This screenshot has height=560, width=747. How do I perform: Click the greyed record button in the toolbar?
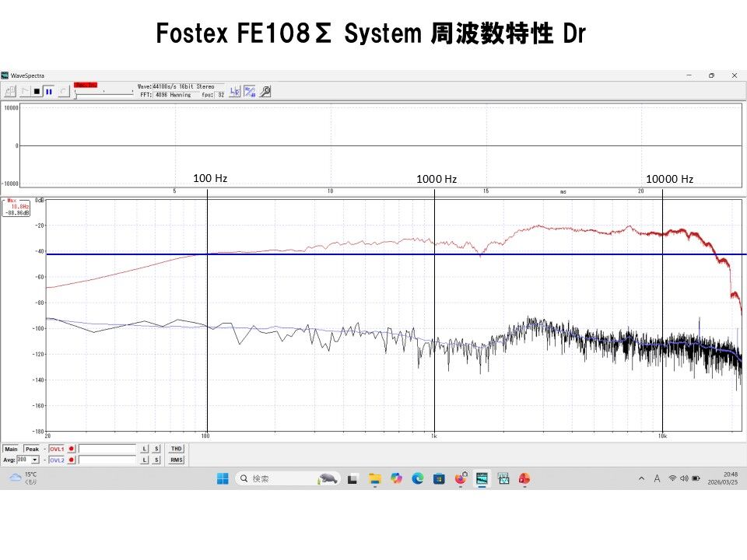tap(64, 91)
